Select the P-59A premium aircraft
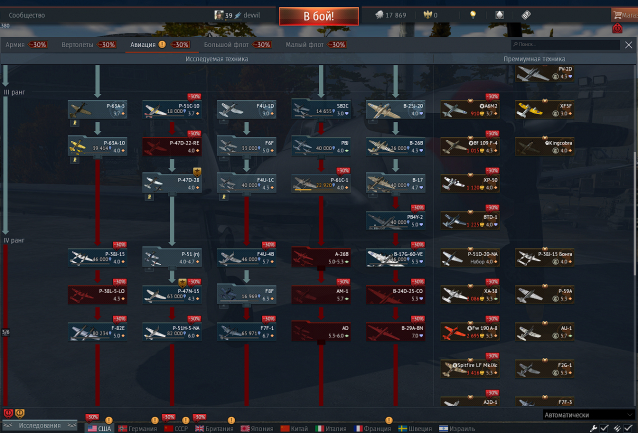 [545, 295]
